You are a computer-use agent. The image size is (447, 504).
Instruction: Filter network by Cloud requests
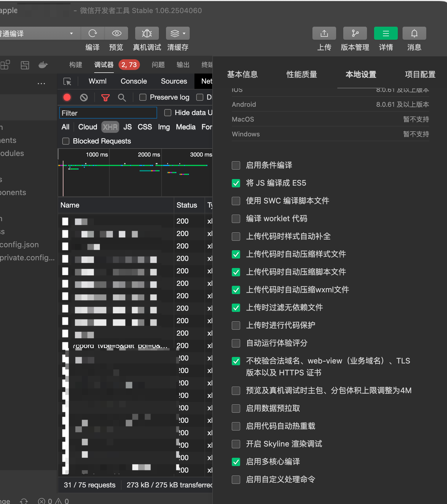click(88, 127)
